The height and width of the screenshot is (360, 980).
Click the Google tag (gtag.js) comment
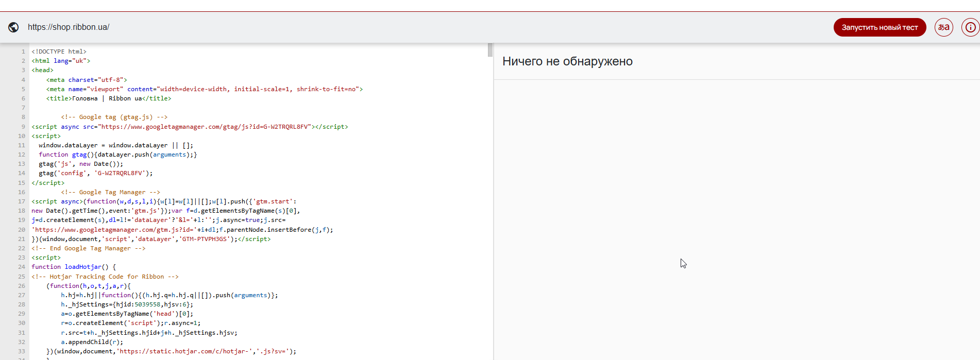click(114, 117)
